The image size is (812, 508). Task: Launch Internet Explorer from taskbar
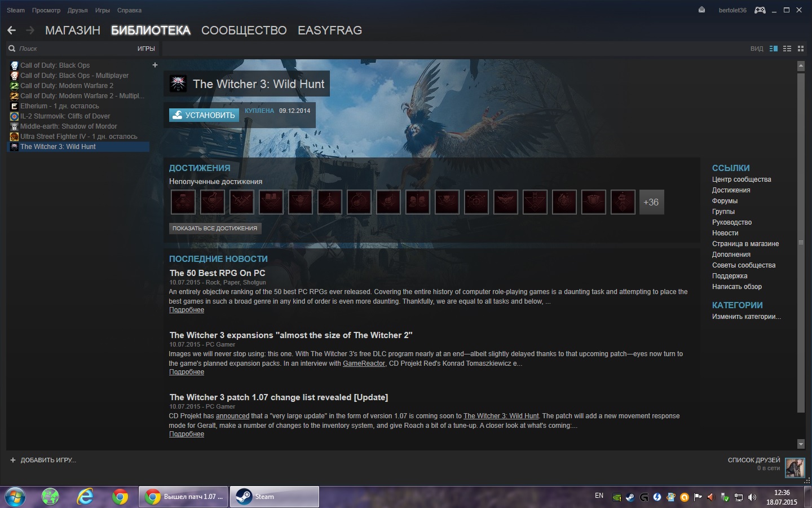pyautogui.click(x=85, y=497)
